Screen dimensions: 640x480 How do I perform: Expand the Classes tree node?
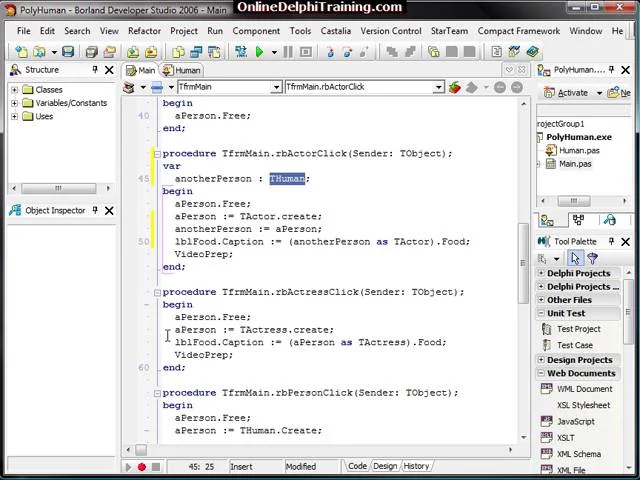[15, 90]
